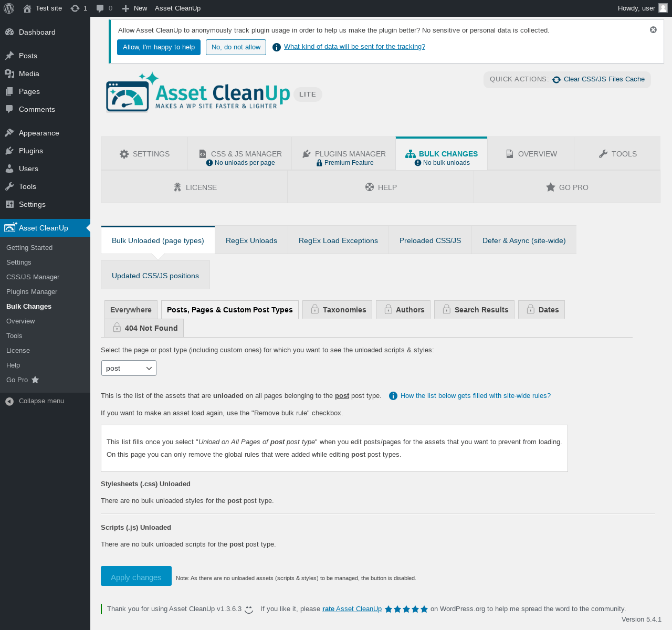The width and height of the screenshot is (672, 630).
Task: Click the License award ribbon icon
Action: pyautogui.click(x=177, y=187)
